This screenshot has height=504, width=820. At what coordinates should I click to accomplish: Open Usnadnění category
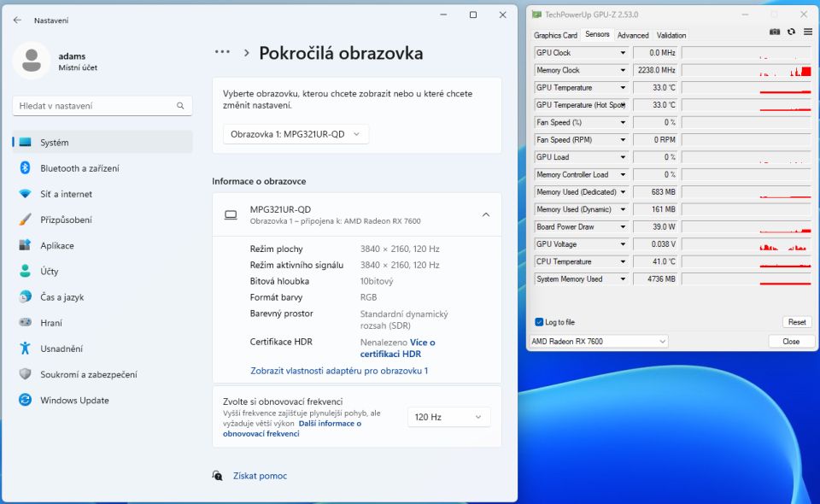point(102,349)
